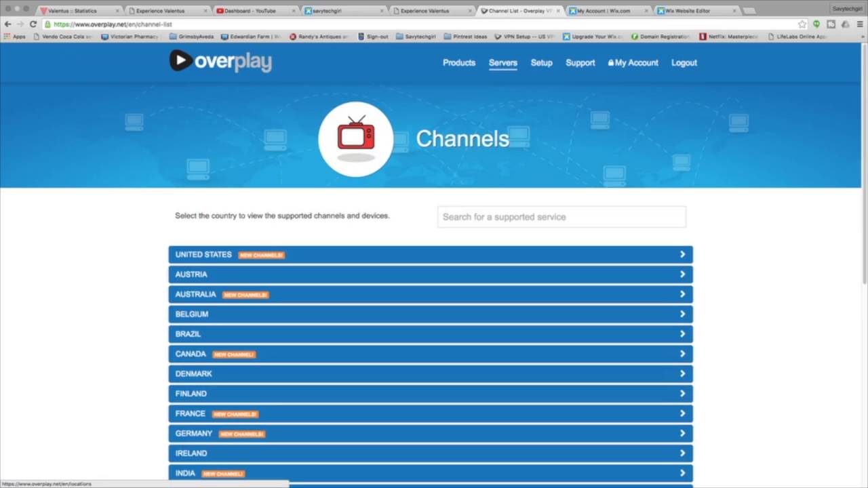Open a new browser tab
This screenshot has width=868, height=488.
(749, 11)
